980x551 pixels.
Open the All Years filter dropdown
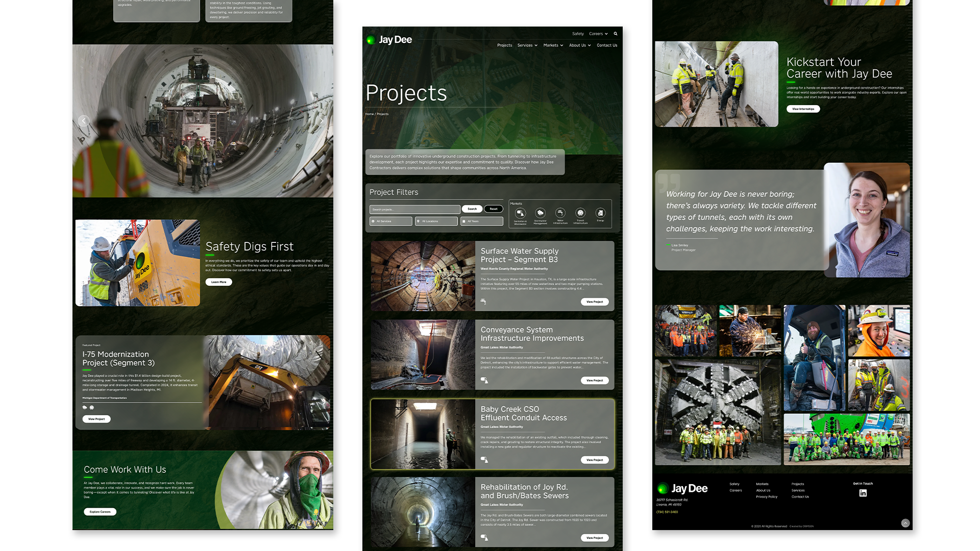pyautogui.click(x=482, y=221)
